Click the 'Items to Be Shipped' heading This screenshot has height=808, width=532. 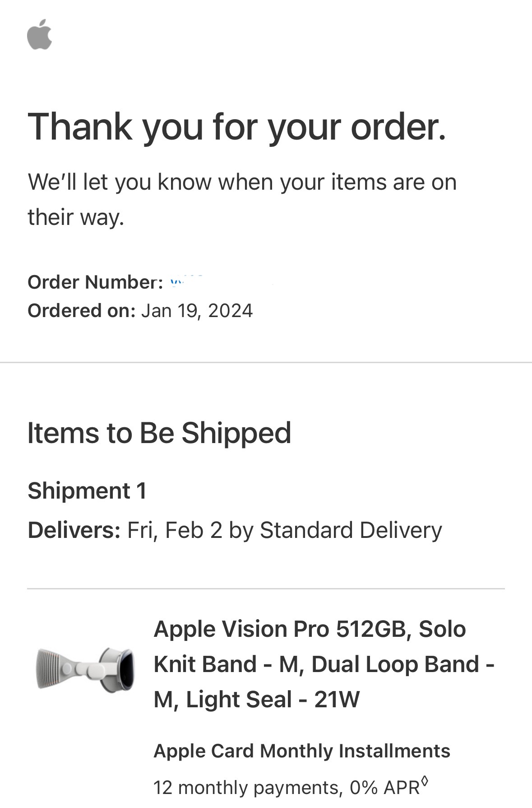coord(159,433)
